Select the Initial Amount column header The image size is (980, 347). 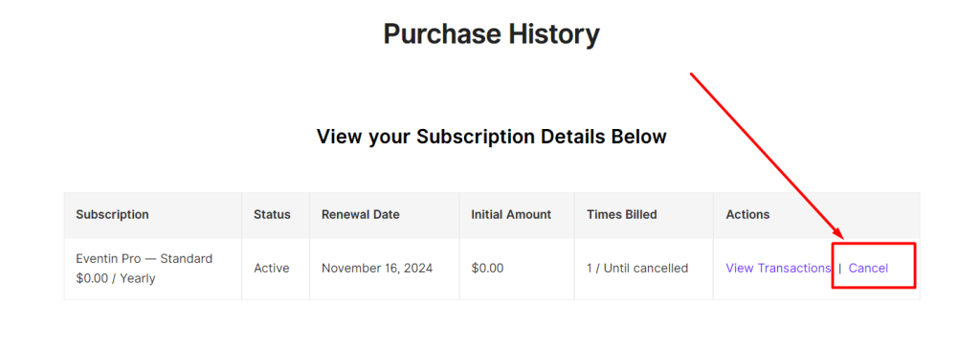click(x=511, y=215)
